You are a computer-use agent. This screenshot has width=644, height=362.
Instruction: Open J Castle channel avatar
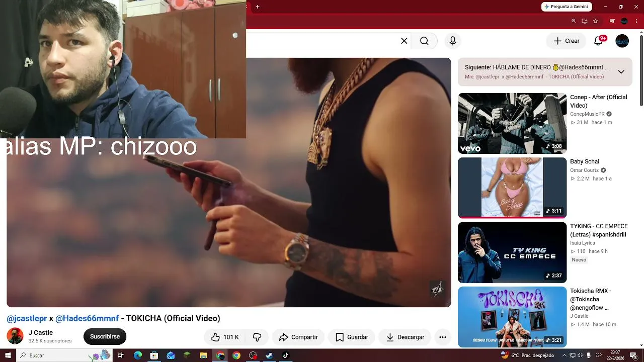coord(15,336)
